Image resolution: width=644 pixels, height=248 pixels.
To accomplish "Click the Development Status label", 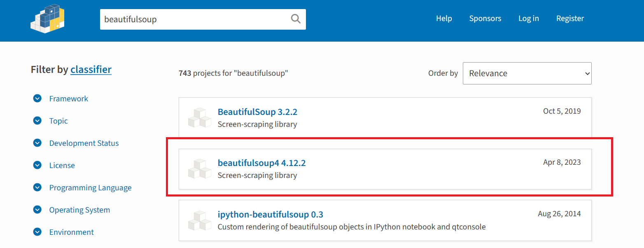I will [x=84, y=143].
